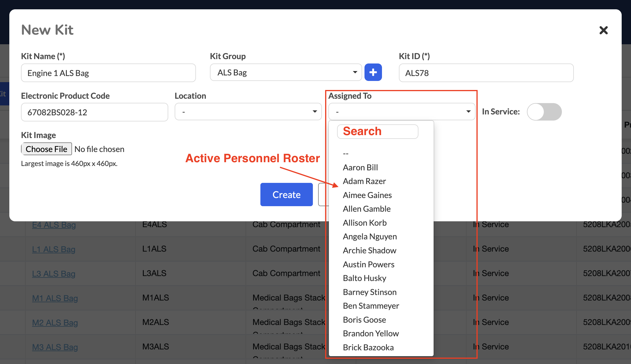The width and height of the screenshot is (631, 364).
Task: Assign kit to Brandon Yellow
Action: click(381, 333)
